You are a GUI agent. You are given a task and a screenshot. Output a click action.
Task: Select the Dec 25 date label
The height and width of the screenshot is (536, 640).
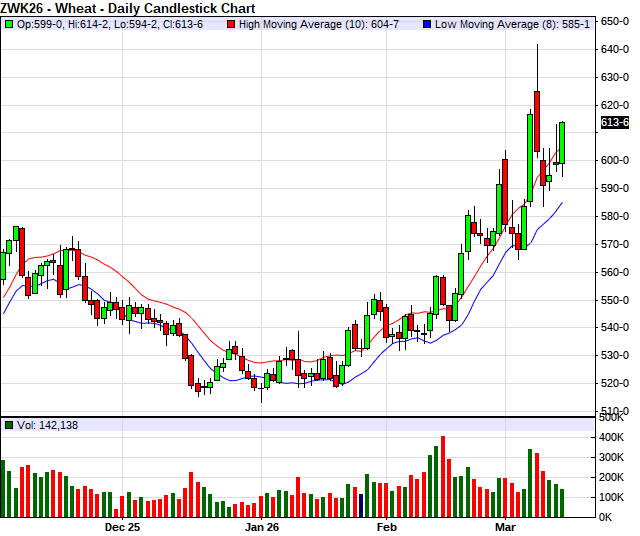click(121, 526)
